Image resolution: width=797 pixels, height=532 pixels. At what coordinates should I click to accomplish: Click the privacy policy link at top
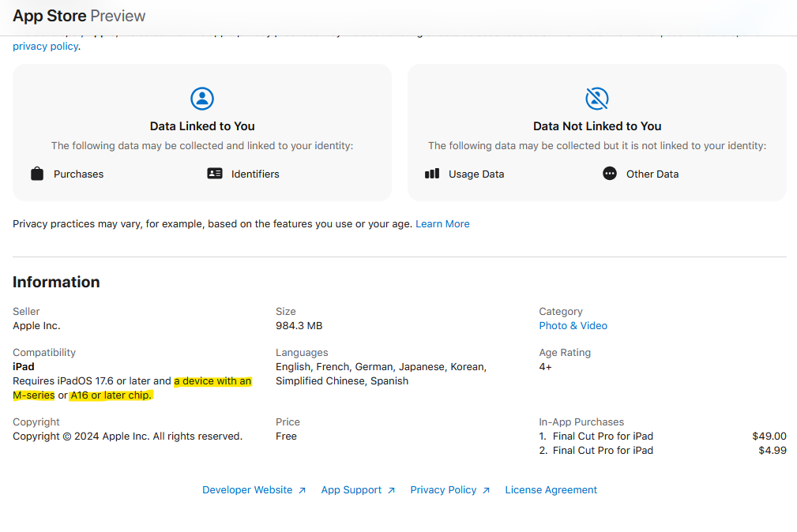[45, 47]
